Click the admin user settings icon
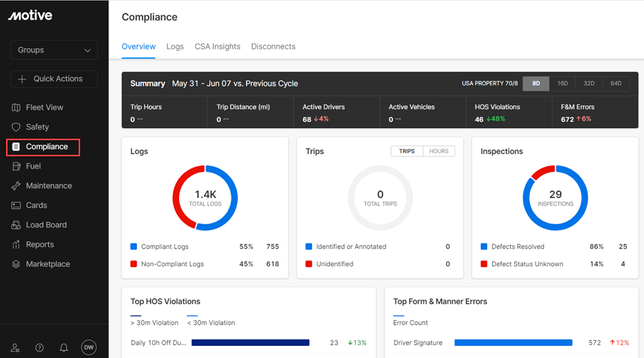Image resolution: width=644 pixels, height=358 pixels. coord(16,347)
